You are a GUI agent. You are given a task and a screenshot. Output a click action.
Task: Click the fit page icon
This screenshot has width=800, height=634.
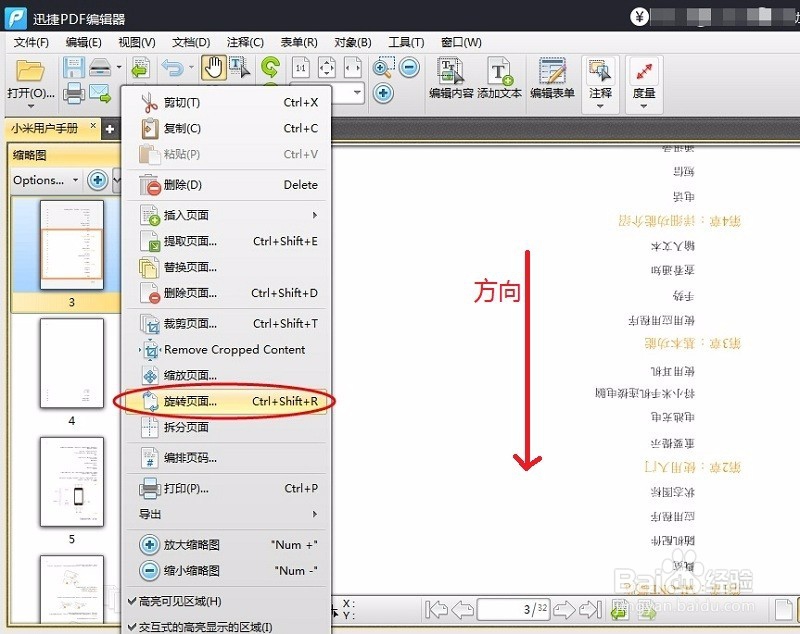(327, 67)
